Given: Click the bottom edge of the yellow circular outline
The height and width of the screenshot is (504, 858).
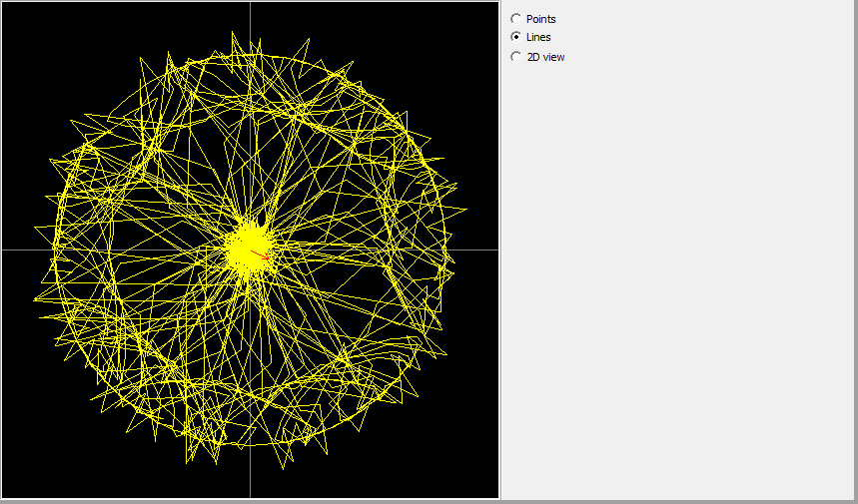Looking at the screenshot, I should tap(250, 444).
